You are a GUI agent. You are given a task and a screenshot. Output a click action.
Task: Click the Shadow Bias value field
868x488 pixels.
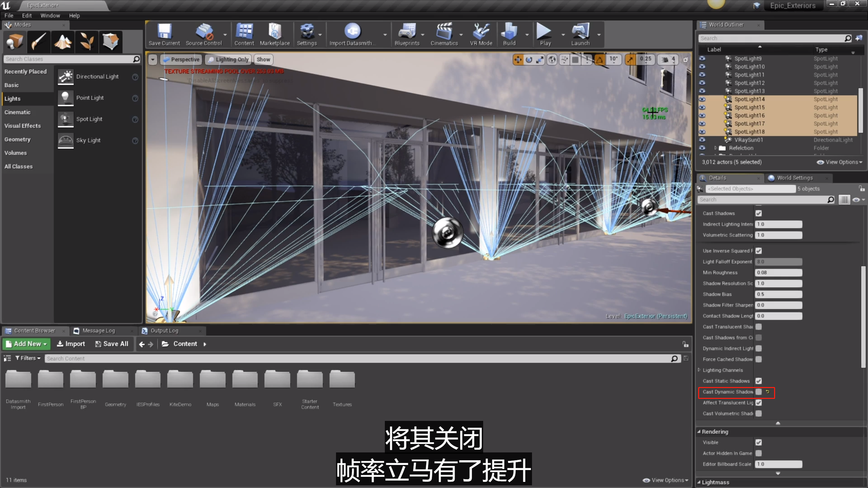point(778,294)
